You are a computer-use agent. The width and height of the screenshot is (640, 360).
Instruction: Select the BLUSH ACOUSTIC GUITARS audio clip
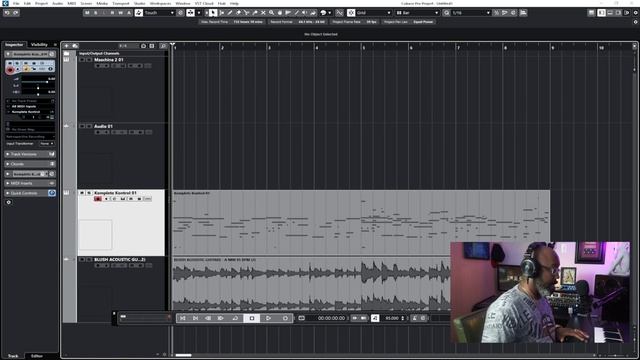pos(311,284)
